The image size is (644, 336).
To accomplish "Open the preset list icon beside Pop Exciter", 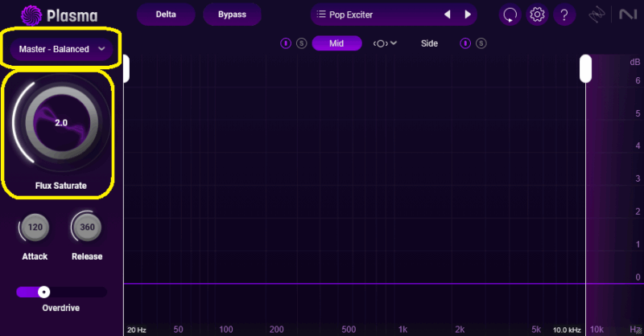I will [321, 14].
